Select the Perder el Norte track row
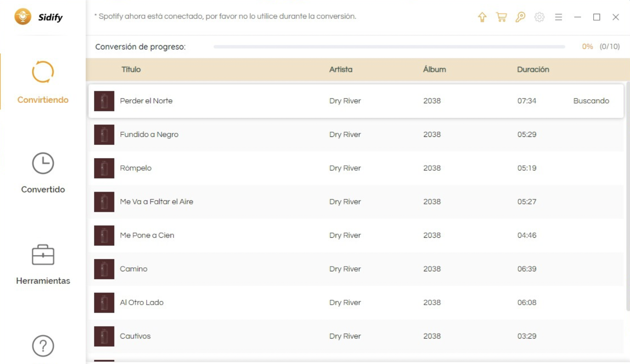 [x=283, y=101]
